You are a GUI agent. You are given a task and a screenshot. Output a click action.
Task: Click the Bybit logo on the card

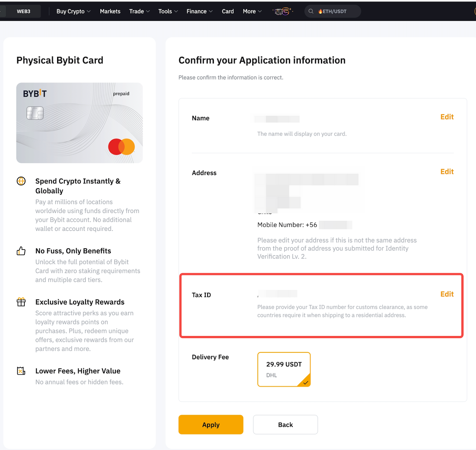(35, 94)
